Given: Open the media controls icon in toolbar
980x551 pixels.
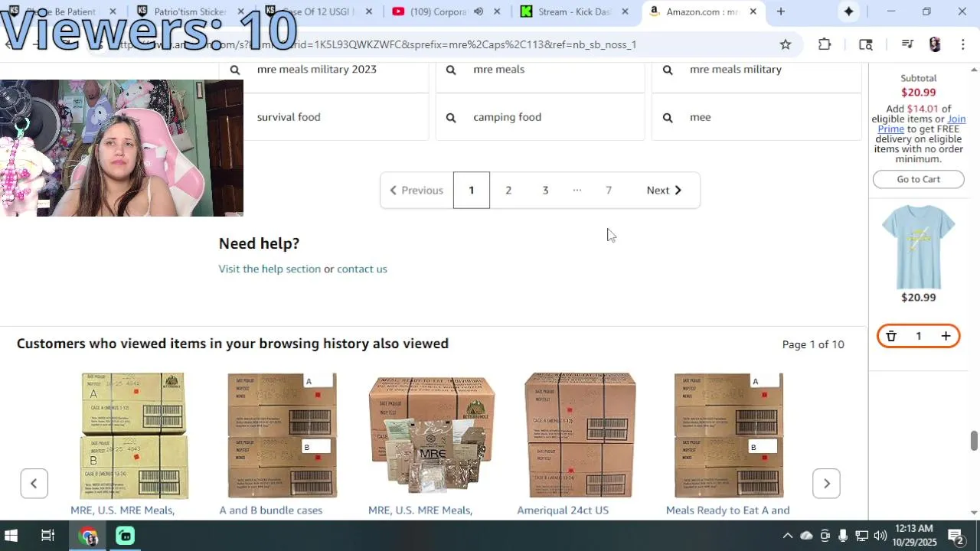Looking at the screenshot, I should [x=907, y=44].
